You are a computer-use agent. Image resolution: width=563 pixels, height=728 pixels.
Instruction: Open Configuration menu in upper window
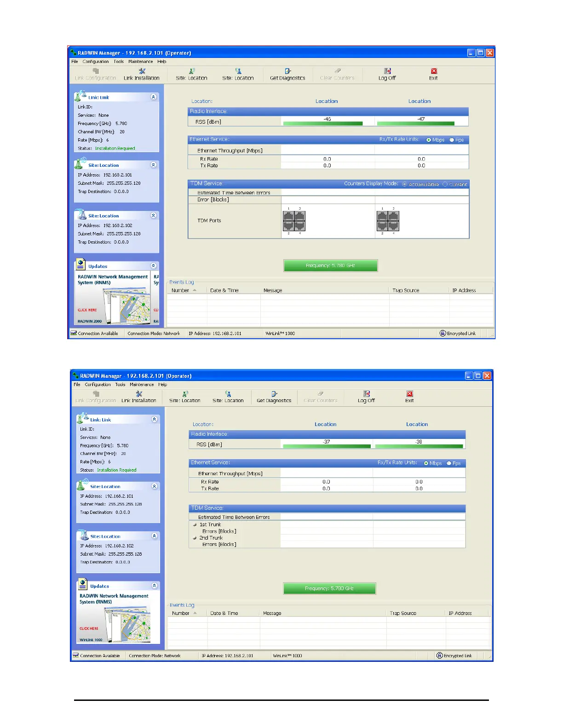pyautogui.click(x=96, y=62)
